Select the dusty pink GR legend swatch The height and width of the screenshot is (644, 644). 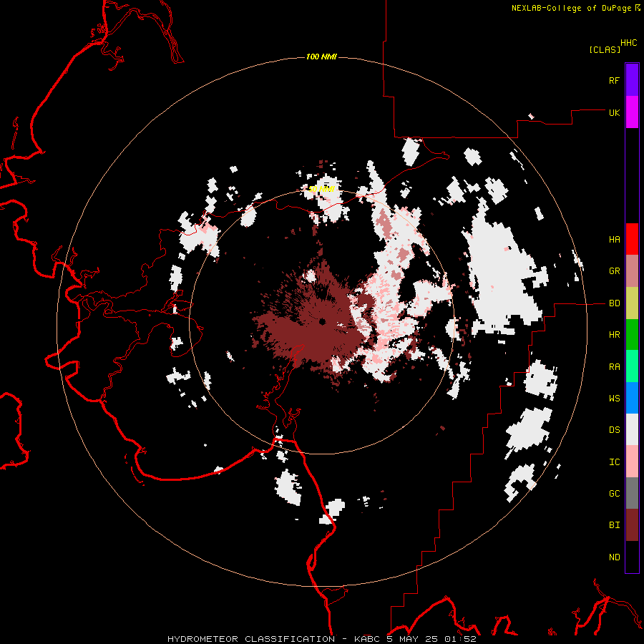click(632, 271)
